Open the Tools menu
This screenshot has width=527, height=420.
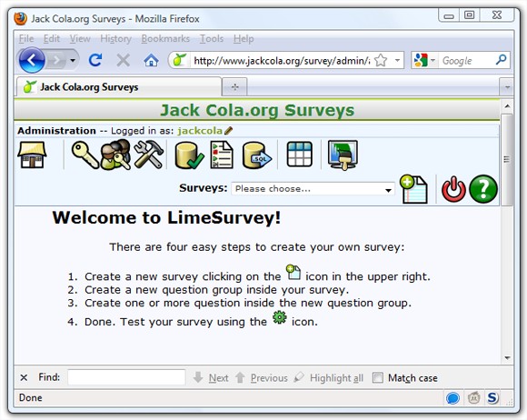[212, 39]
